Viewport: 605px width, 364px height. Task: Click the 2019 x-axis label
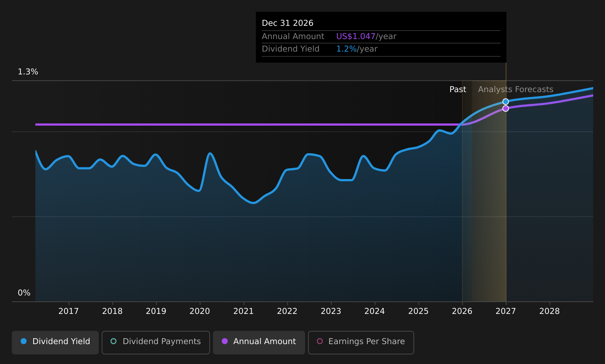(x=156, y=311)
